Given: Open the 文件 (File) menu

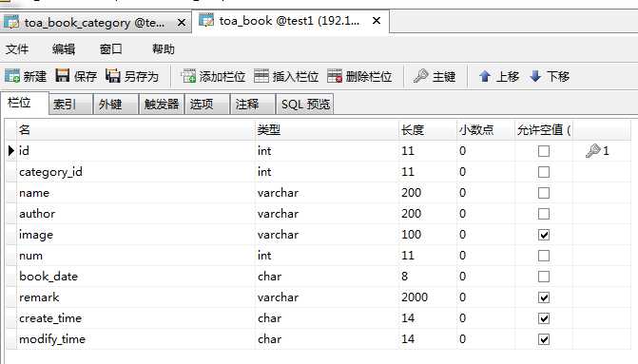Looking at the screenshot, I should click(x=17, y=49).
